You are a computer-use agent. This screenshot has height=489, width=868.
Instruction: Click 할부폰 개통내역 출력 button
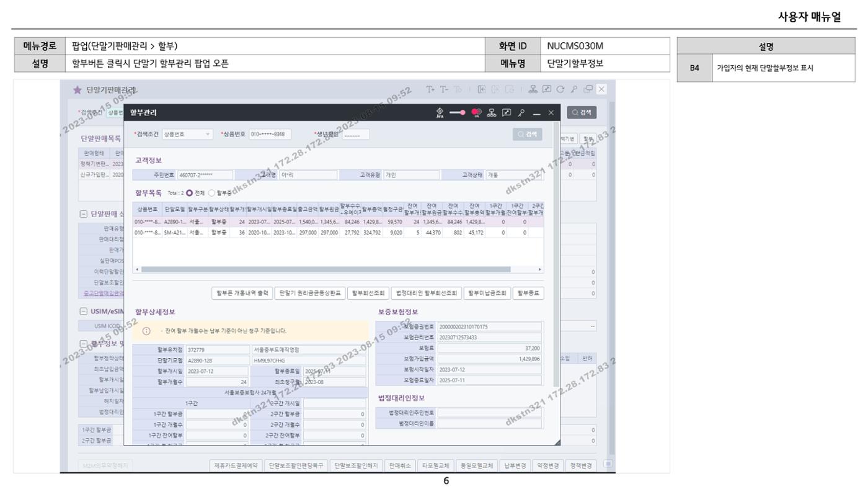tap(241, 294)
